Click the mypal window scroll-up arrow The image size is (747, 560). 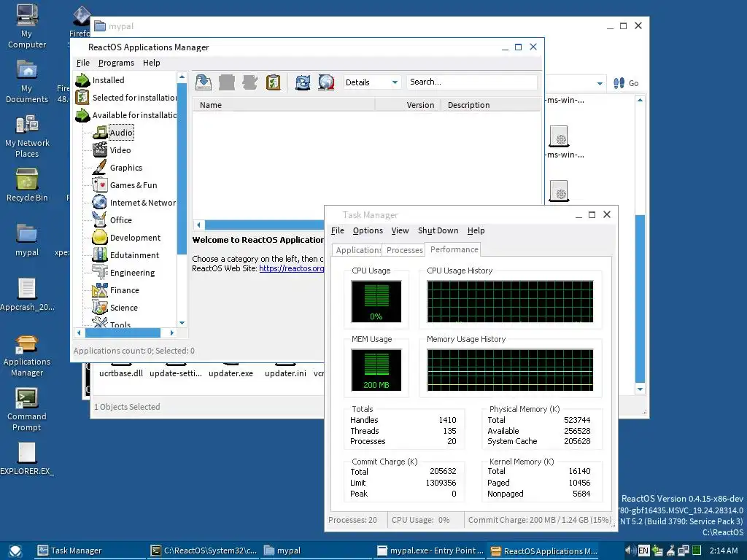640,100
